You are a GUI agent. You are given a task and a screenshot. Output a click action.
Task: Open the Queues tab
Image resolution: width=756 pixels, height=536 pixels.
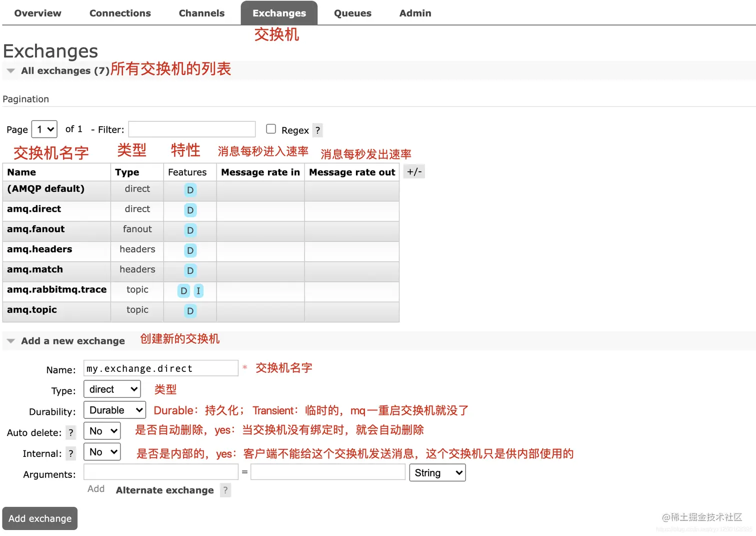point(352,13)
